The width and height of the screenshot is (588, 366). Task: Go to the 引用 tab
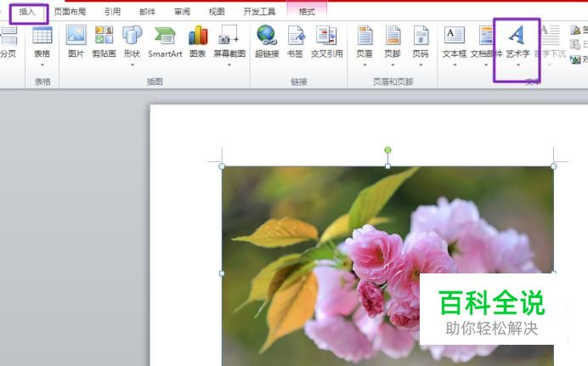(112, 12)
